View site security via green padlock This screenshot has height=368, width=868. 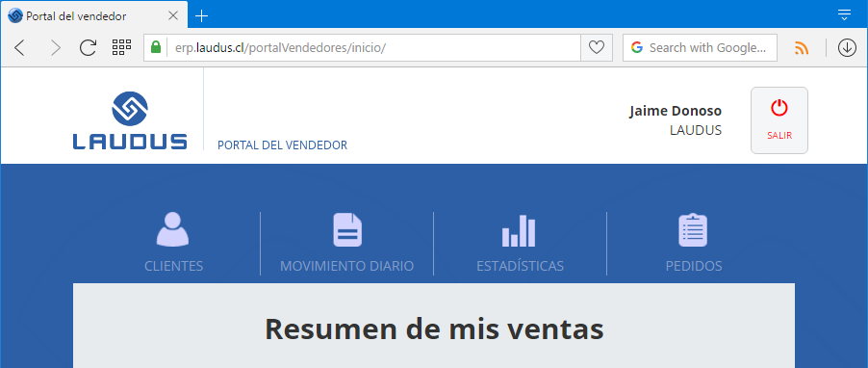click(156, 47)
